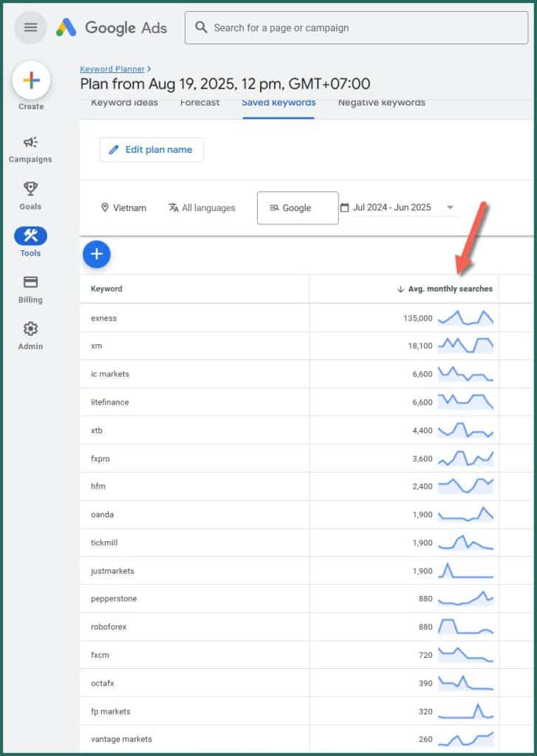Click the vantage markets keyword
The image size is (537, 756).
pos(121,739)
